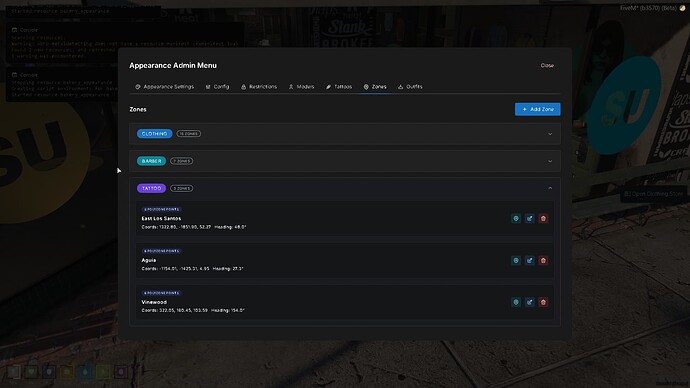Click the teal location pin icon for Vinewood
This screenshot has width=690, height=388.
[x=516, y=302]
